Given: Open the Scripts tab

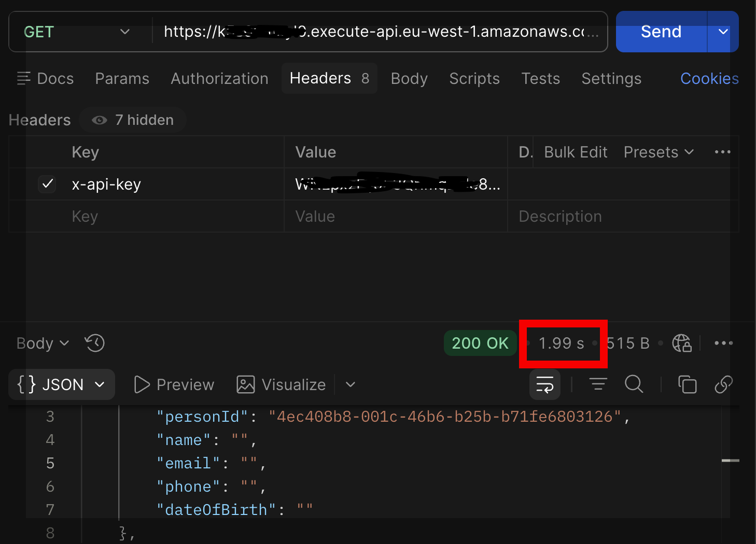Looking at the screenshot, I should pos(474,78).
